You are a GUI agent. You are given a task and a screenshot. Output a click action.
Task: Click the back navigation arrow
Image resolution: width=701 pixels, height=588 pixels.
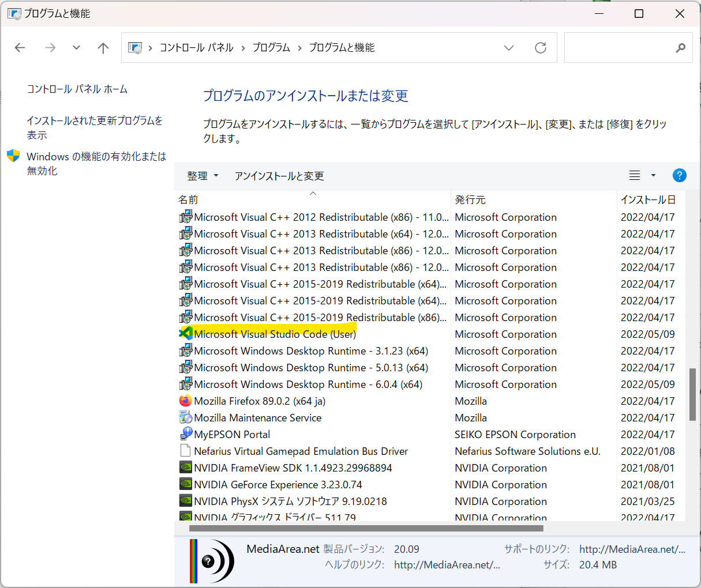(20, 48)
